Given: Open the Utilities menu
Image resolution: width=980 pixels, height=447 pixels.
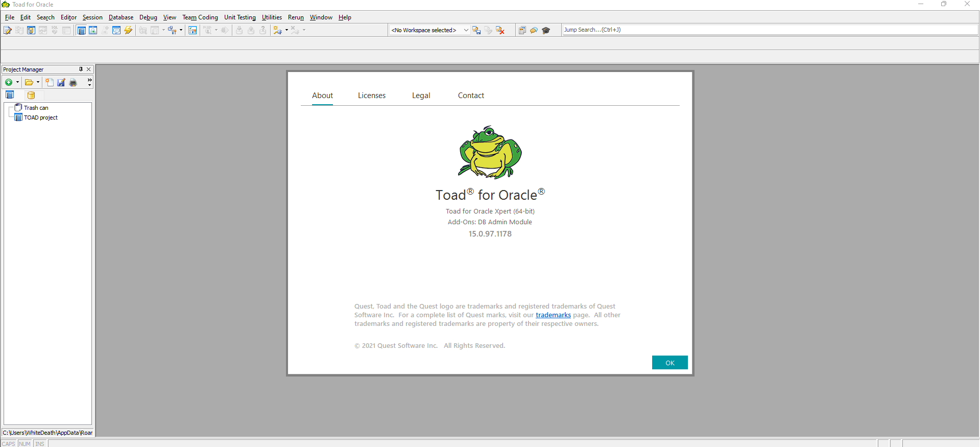Looking at the screenshot, I should (272, 17).
